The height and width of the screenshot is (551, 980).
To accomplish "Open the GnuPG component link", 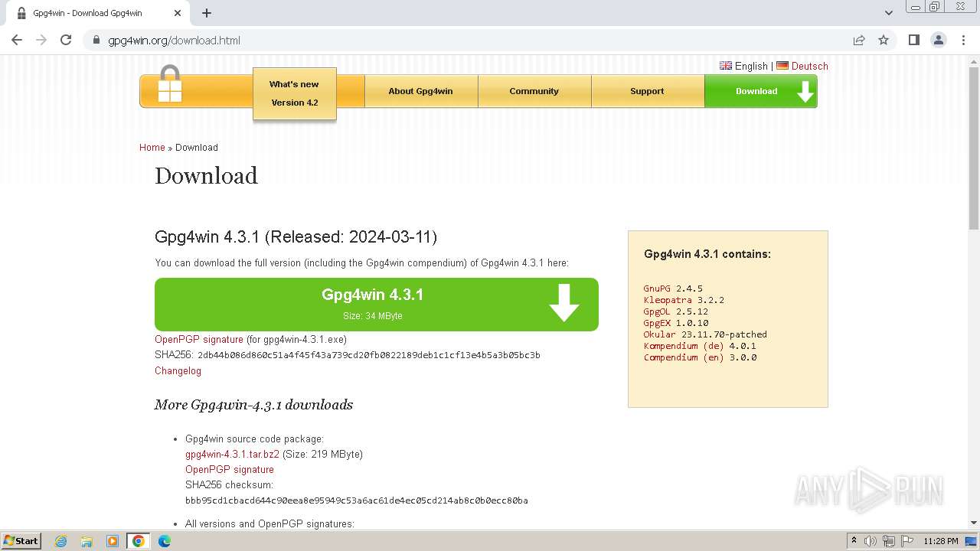I will [x=657, y=289].
